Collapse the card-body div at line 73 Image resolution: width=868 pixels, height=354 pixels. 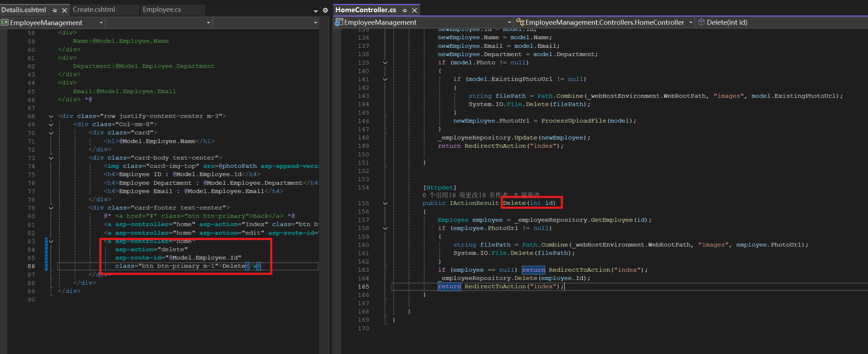pos(51,158)
